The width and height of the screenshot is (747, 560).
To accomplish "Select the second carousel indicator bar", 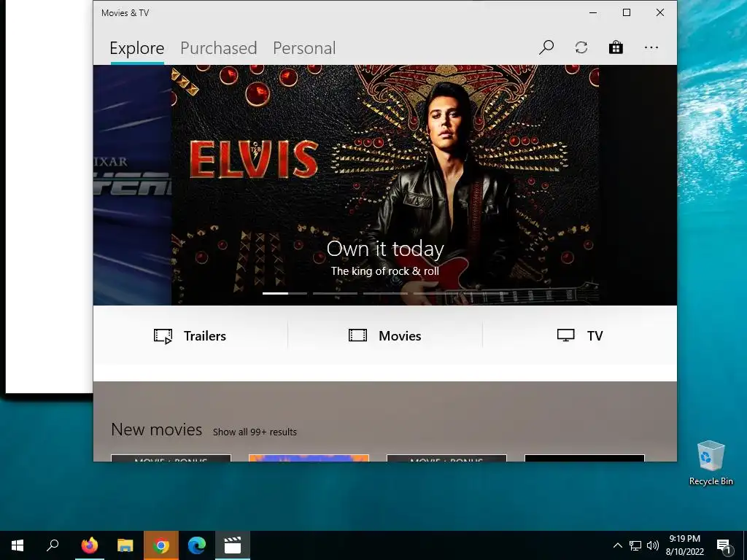I will click(x=335, y=293).
